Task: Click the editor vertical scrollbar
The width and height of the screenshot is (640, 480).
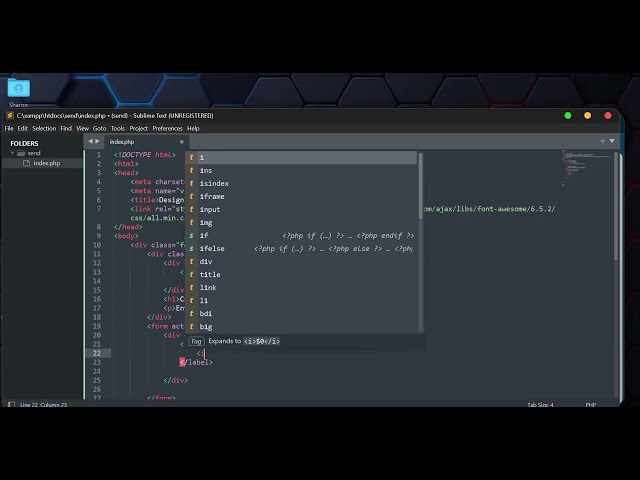Action: coord(616,206)
